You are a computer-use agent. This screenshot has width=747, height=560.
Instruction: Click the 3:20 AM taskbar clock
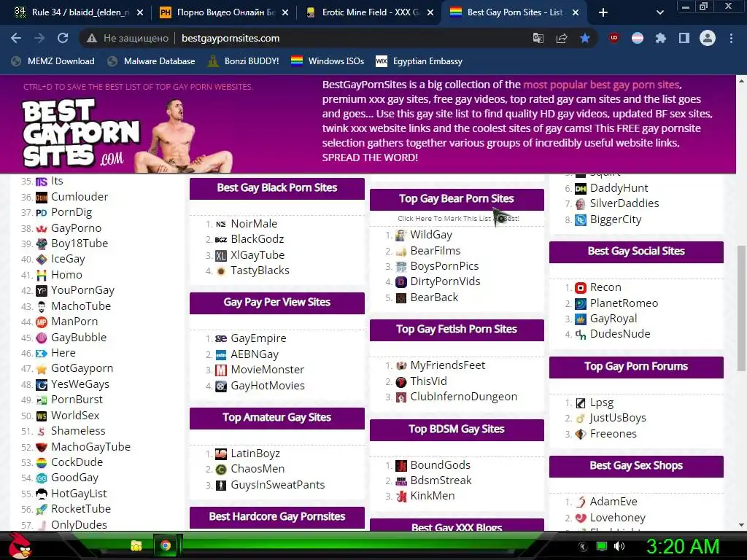682,546
